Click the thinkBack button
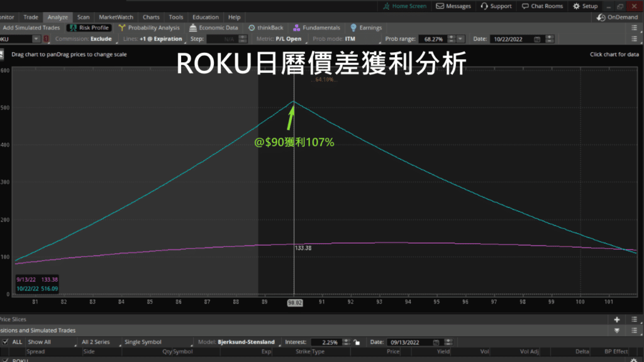 click(x=266, y=28)
